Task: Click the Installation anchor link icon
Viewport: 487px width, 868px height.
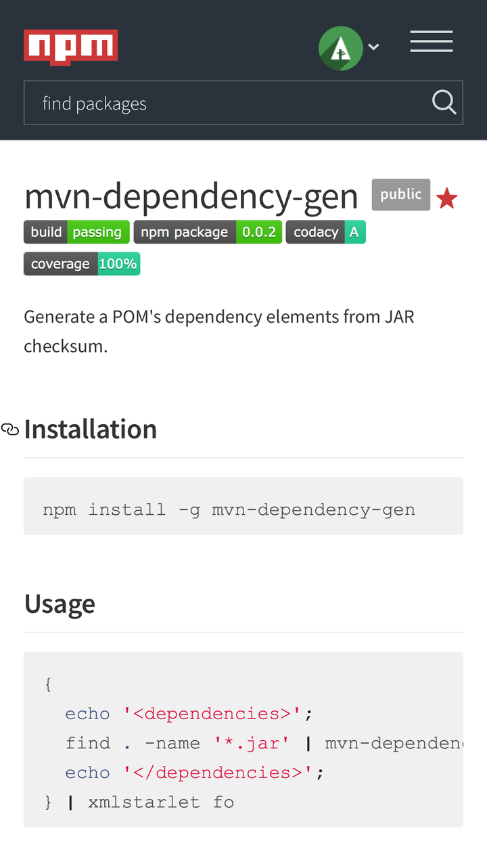Action: pos(10,429)
